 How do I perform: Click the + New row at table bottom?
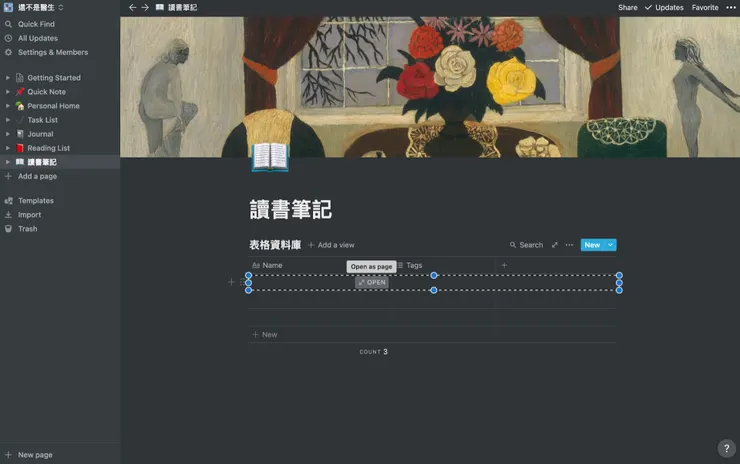[265, 335]
